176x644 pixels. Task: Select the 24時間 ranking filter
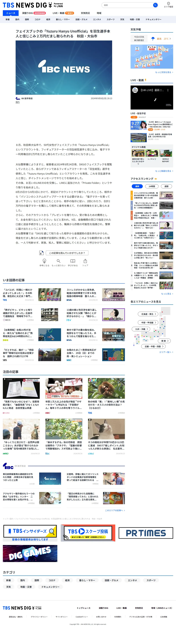click(x=152, y=186)
